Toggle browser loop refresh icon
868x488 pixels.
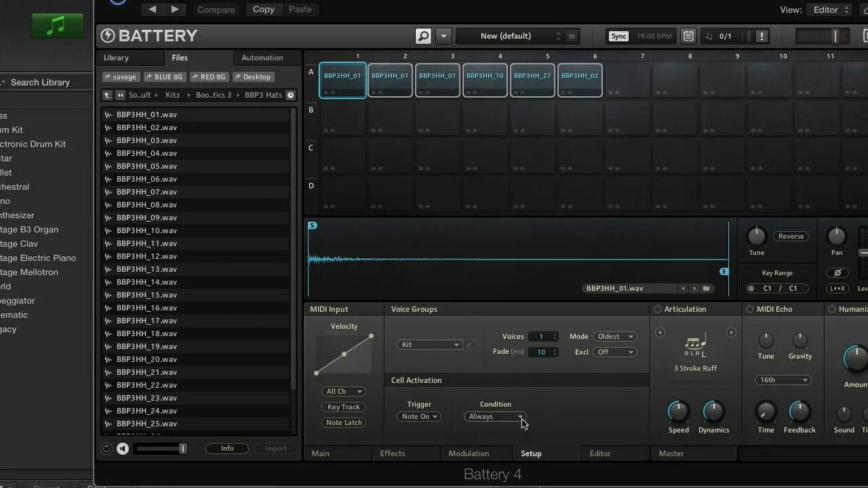point(106,448)
